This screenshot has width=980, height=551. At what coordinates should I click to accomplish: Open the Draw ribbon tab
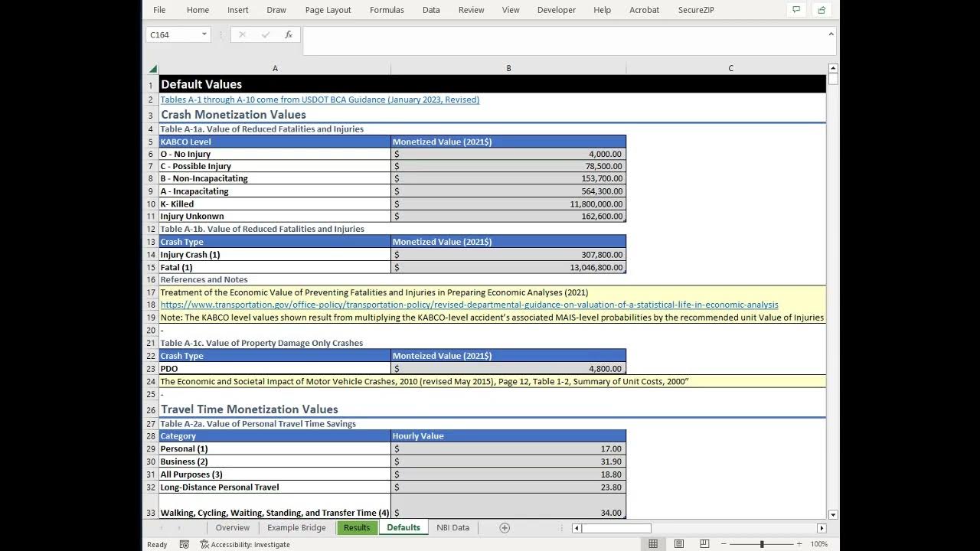click(276, 10)
